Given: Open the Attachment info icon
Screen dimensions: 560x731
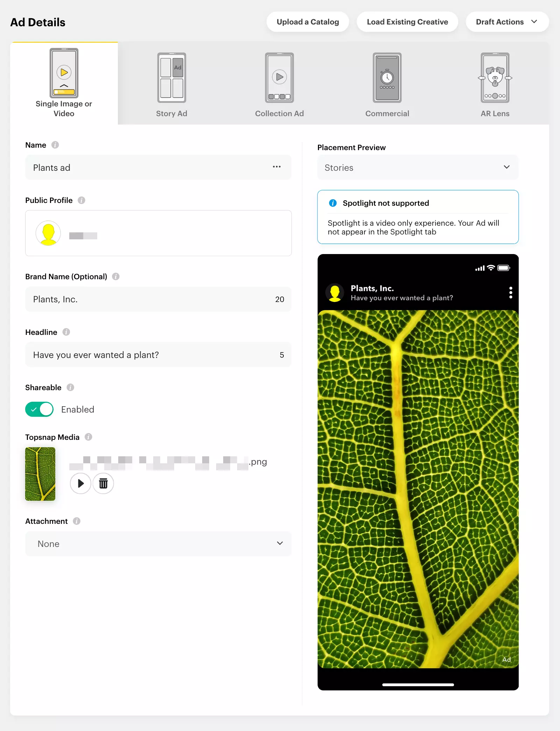Looking at the screenshot, I should click(x=77, y=521).
